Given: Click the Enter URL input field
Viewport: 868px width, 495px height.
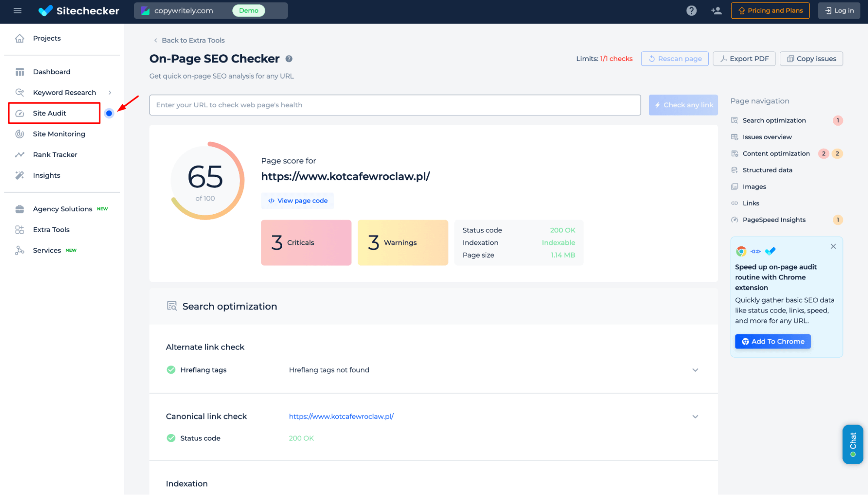Looking at the screenshot, I should pos(395,104).
